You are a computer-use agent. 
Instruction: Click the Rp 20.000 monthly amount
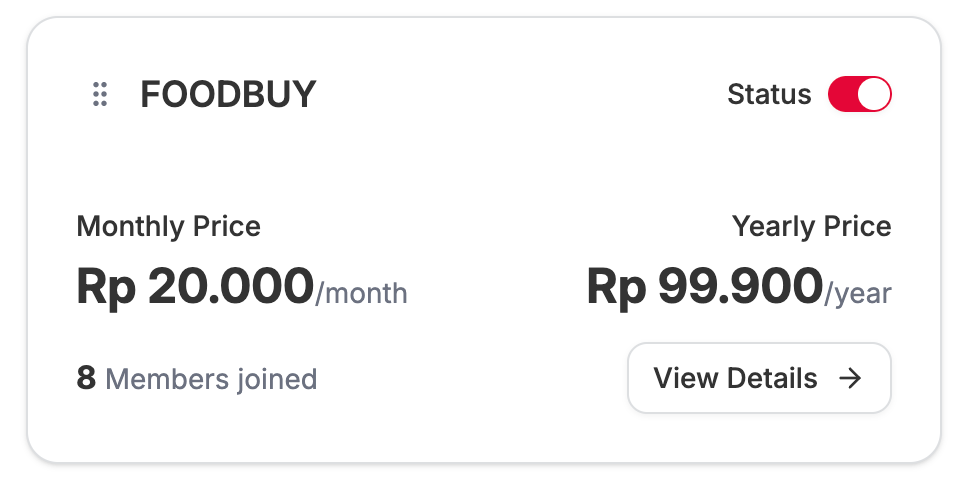(x=195, y=287)
